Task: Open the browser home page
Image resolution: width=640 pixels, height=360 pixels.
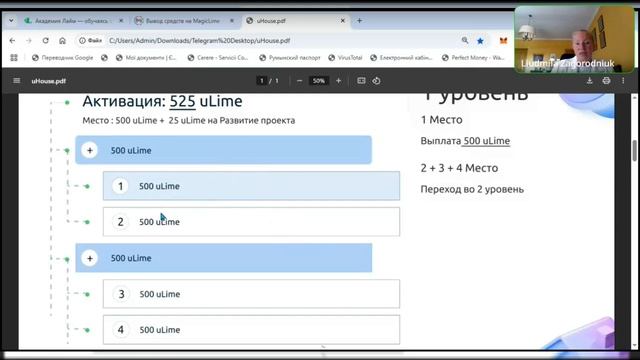Action: (62, 40)
